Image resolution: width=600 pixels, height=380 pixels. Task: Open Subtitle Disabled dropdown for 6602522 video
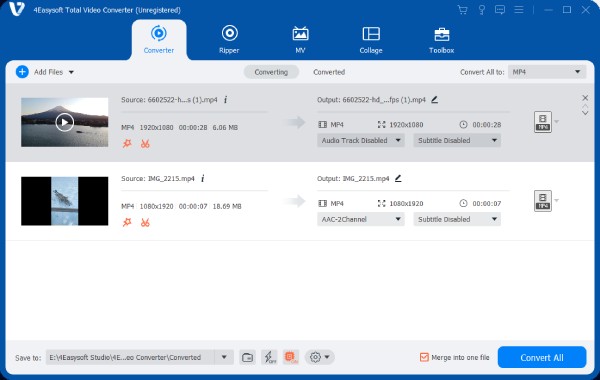click(457, 140)
